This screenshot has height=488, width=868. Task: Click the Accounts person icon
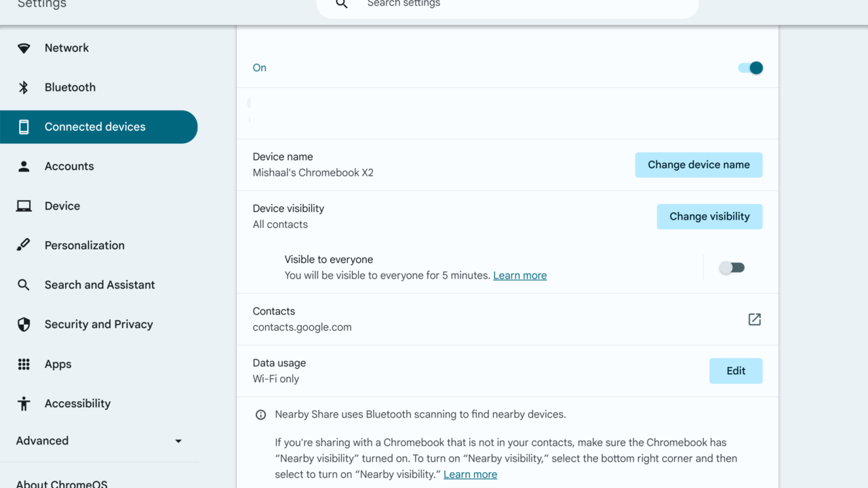[24, 166]
